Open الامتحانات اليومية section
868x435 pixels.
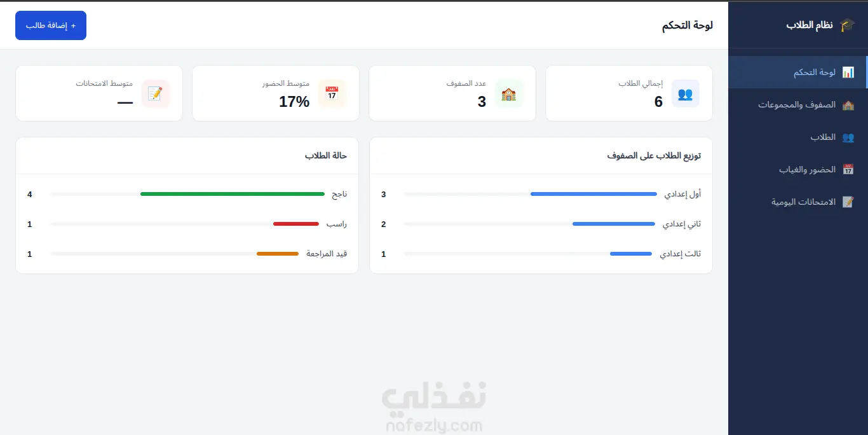(x=798, y=202)
